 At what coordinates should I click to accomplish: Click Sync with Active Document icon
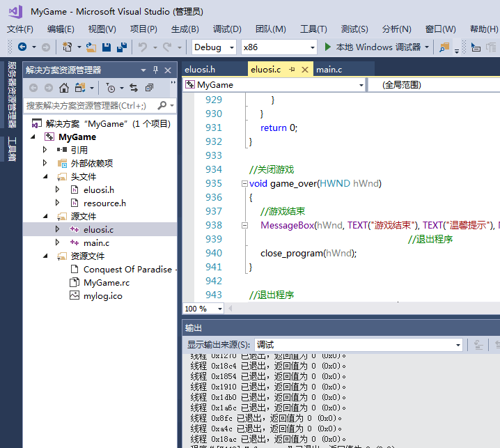134,88
